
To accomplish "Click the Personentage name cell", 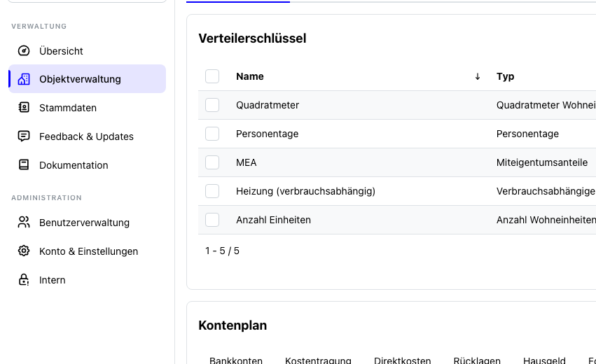I will point(268,134).
